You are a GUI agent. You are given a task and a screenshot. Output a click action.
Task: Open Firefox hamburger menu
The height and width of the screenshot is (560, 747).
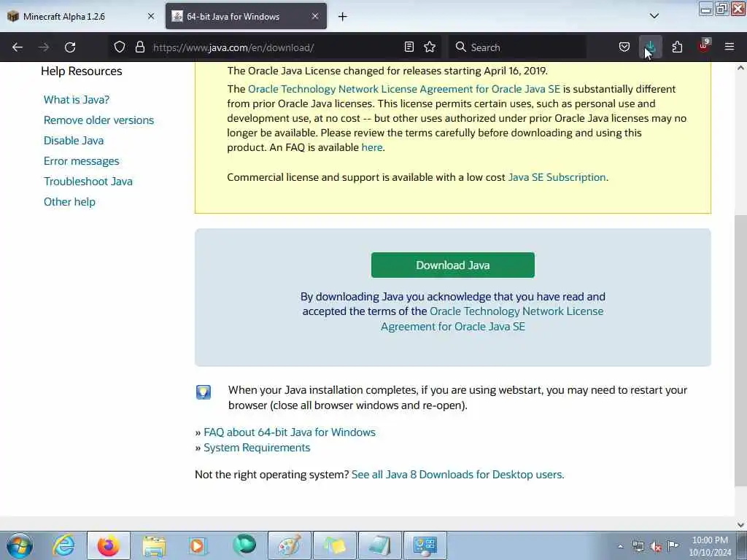click(729, 47)
